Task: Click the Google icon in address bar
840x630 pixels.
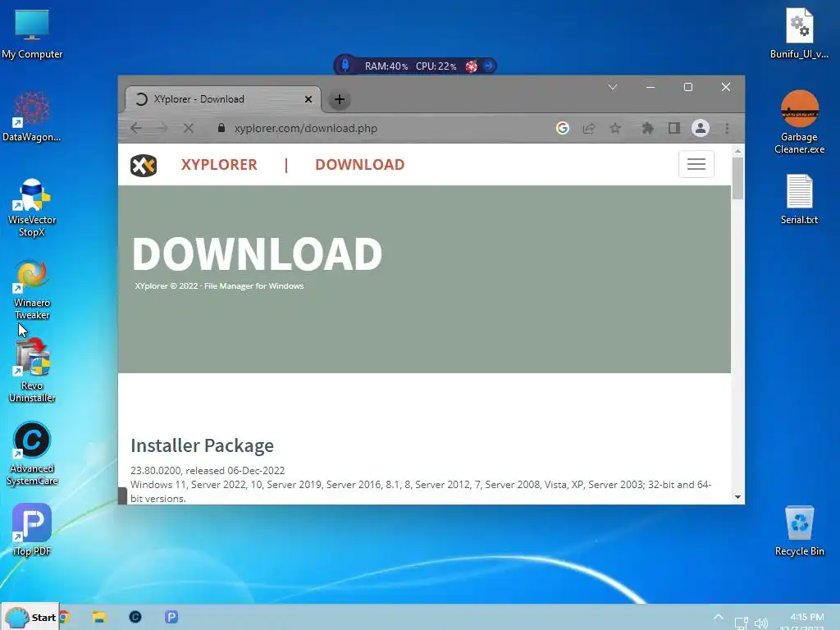Action: (x=563, y=128)
